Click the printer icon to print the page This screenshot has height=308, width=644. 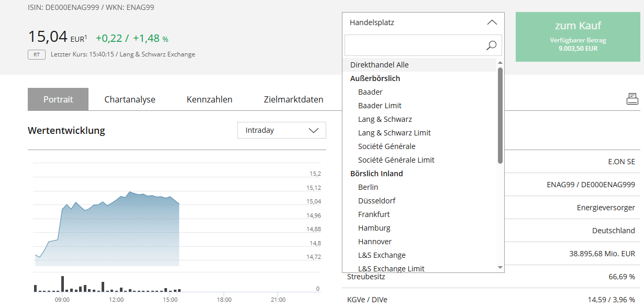(x=632, y=98)
